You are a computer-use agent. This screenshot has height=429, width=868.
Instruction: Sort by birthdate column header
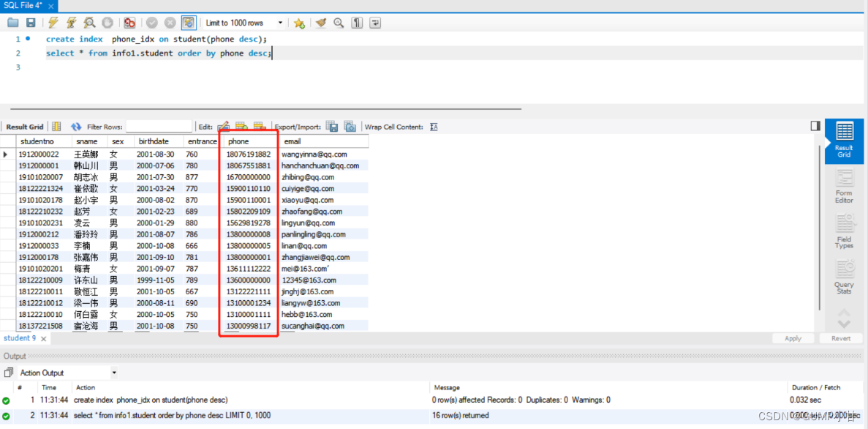click(159, 141)
